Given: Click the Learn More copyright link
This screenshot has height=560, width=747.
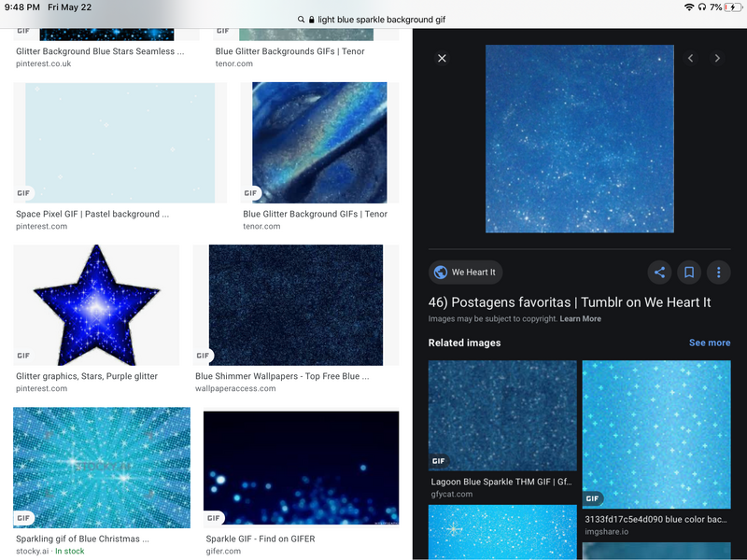Looking at the screenshot, I should click(580, 319).
